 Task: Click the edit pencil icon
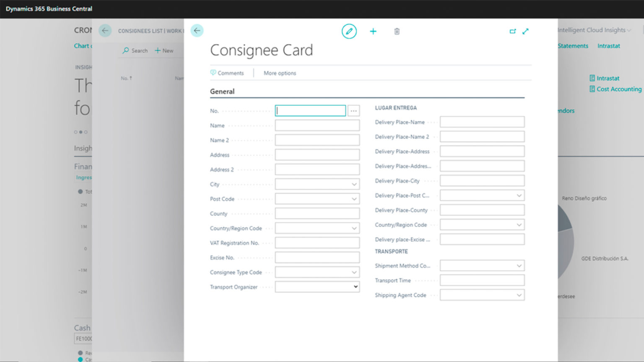349,31
